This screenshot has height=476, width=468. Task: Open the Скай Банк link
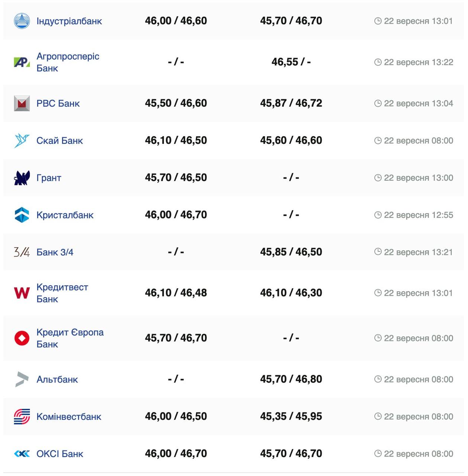click(x=59, y=141)
